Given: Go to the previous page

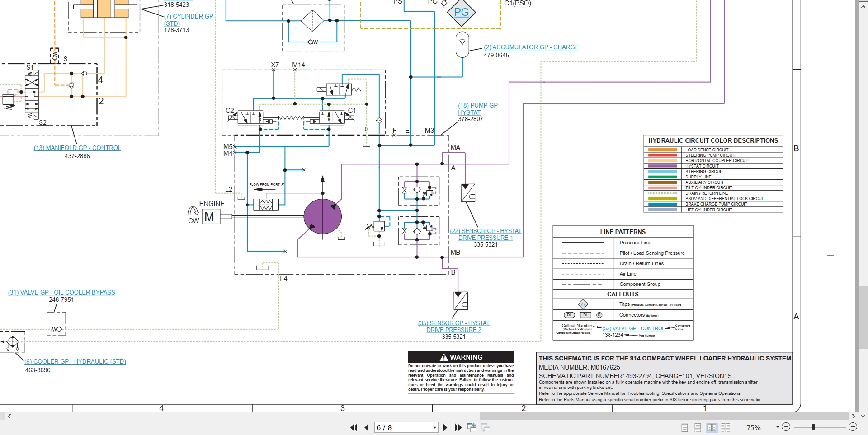Looking at the screenshot, I should [367, 427].
